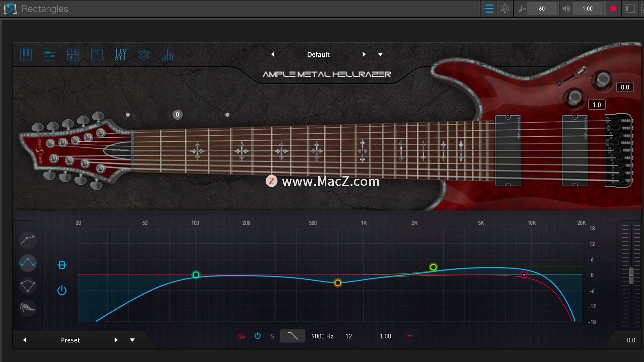The width and height of the screenshot is (644, 362).
Task: Select the active EQ curve FX icon
Action: point(28,263)
